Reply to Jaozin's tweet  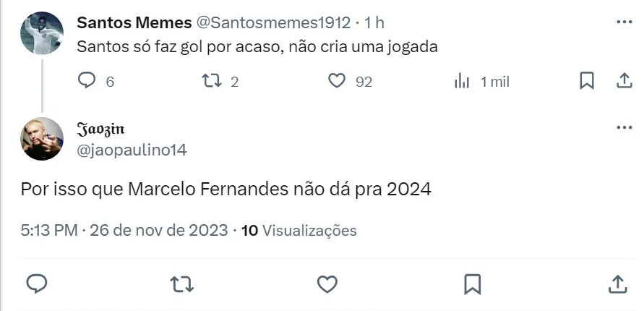pos(37,284)
